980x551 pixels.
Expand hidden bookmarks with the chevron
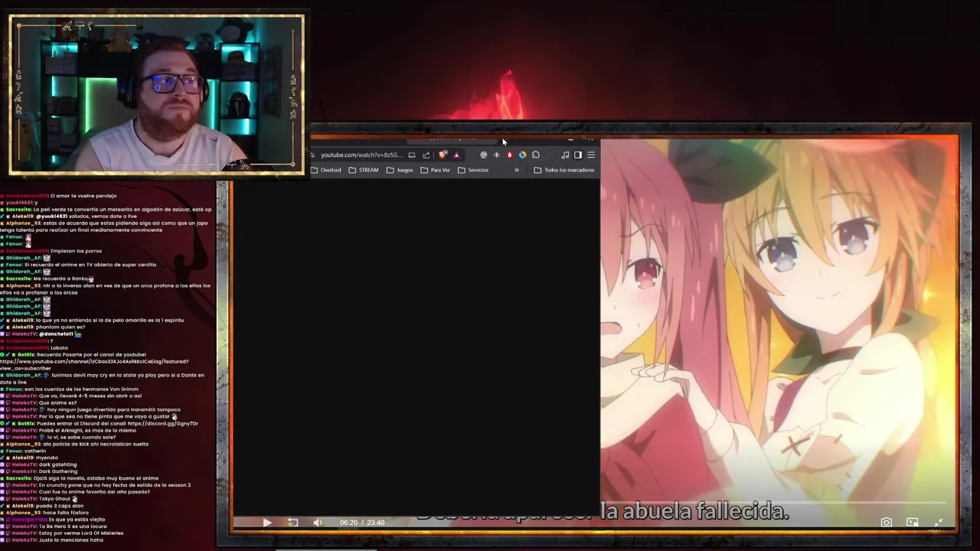click(x=517, y=170)
